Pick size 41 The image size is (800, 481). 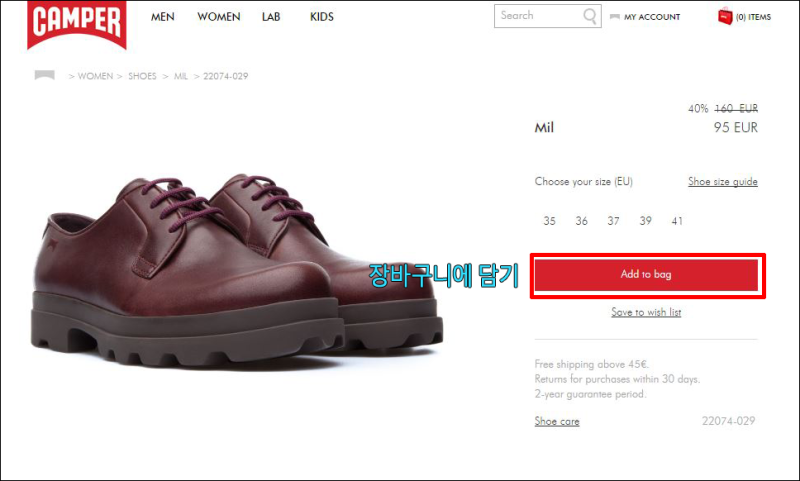677,221
